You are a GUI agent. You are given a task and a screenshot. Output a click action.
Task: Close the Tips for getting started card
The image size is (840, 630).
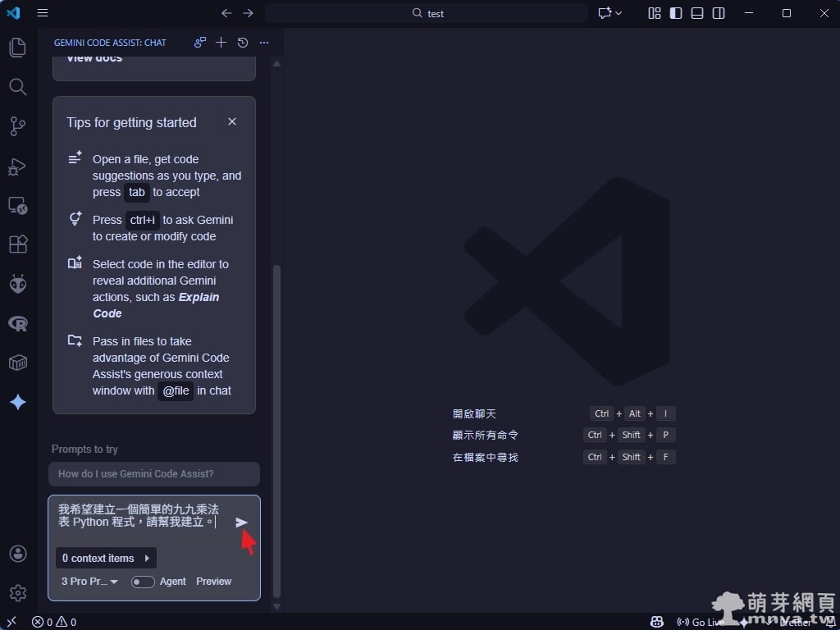click(x=232, y=121)
